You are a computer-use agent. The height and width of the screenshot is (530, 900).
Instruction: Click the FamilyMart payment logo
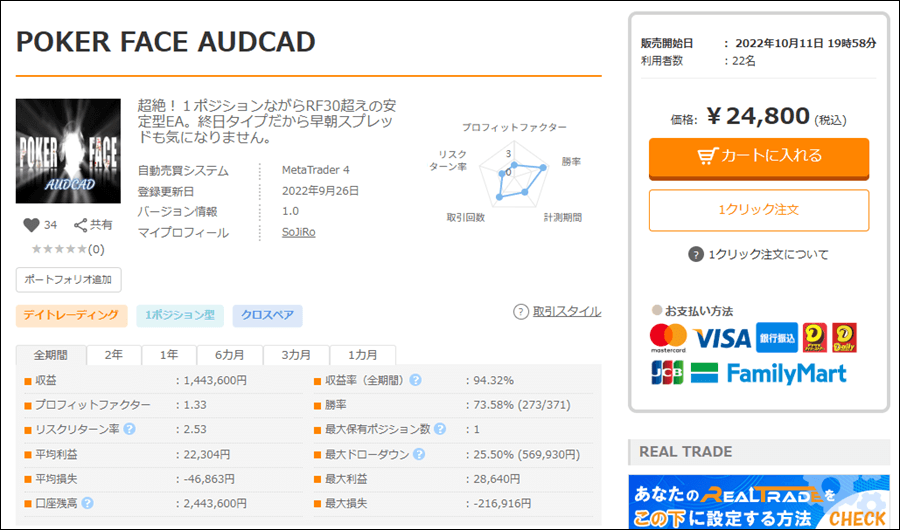pos(769,373)
